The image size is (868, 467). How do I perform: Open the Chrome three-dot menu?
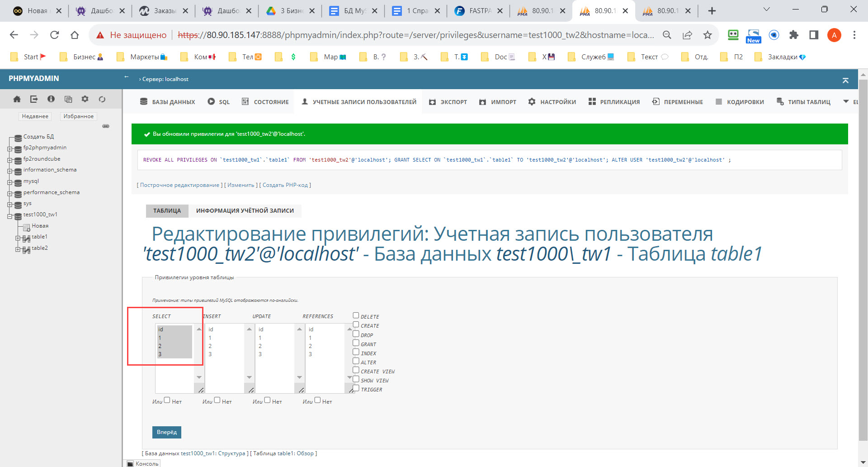854,35
